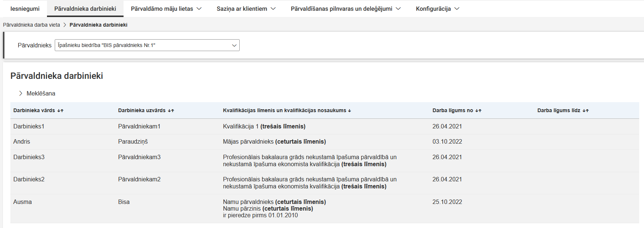Click surname Pārvaldniekam1
The image size is (644, 228).
coord(139,126)
